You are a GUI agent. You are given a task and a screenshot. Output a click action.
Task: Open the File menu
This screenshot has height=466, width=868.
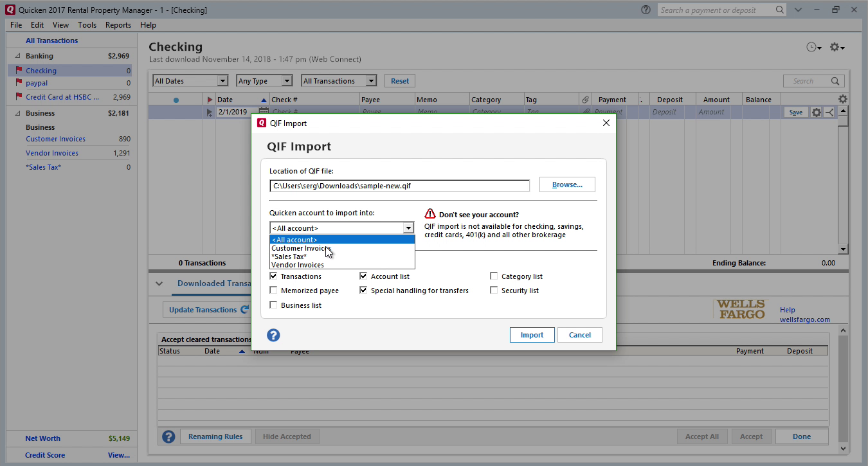pos(16,25)
